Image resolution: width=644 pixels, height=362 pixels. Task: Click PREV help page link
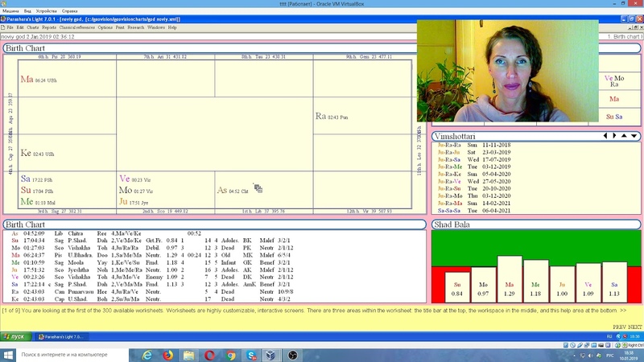pyautogui.click(x=619, y=327)
